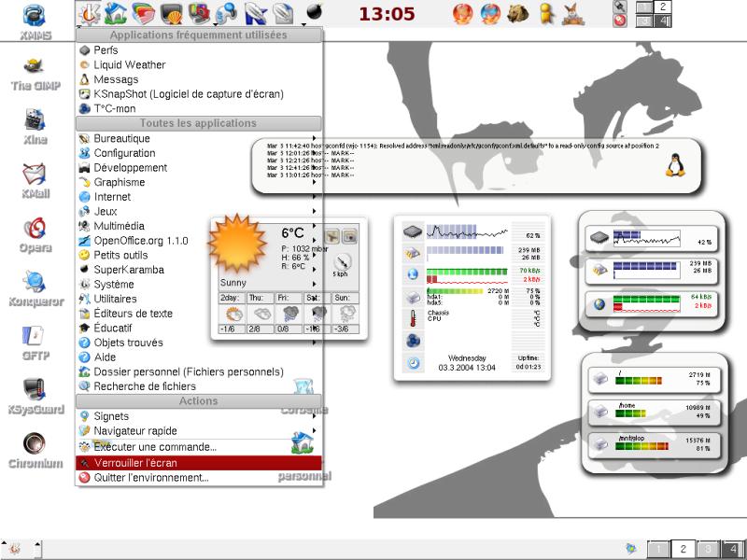Click the yellow figure icon in top panel
The image size is (747, 560).
point(546,13)
